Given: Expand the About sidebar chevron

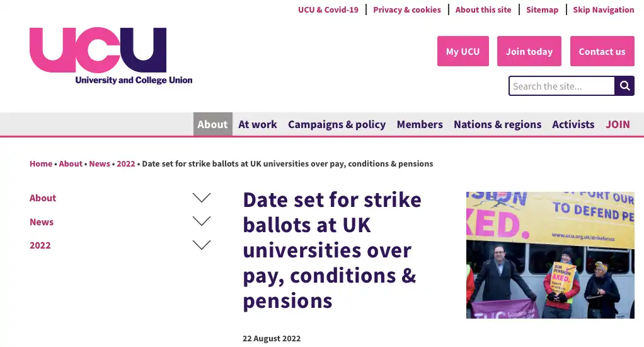Looking at the screenshot, I should [x=201, y=197].
